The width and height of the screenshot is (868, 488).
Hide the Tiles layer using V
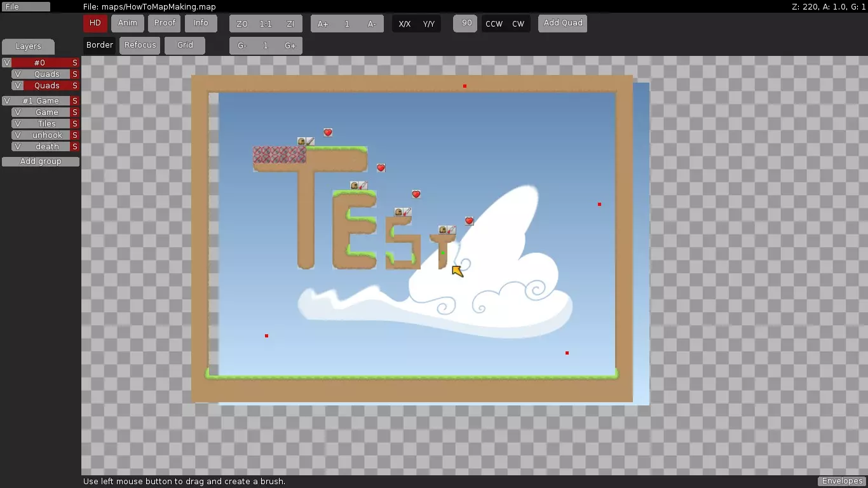(17, 124)
